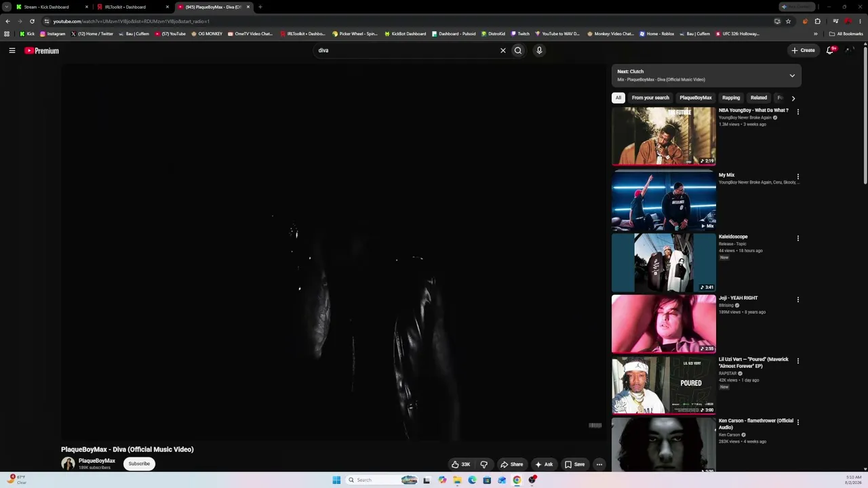The width and height of the screenshot is (868, 488).
Task: Bookmark this page with the star icon
Action: coord(788,21)
